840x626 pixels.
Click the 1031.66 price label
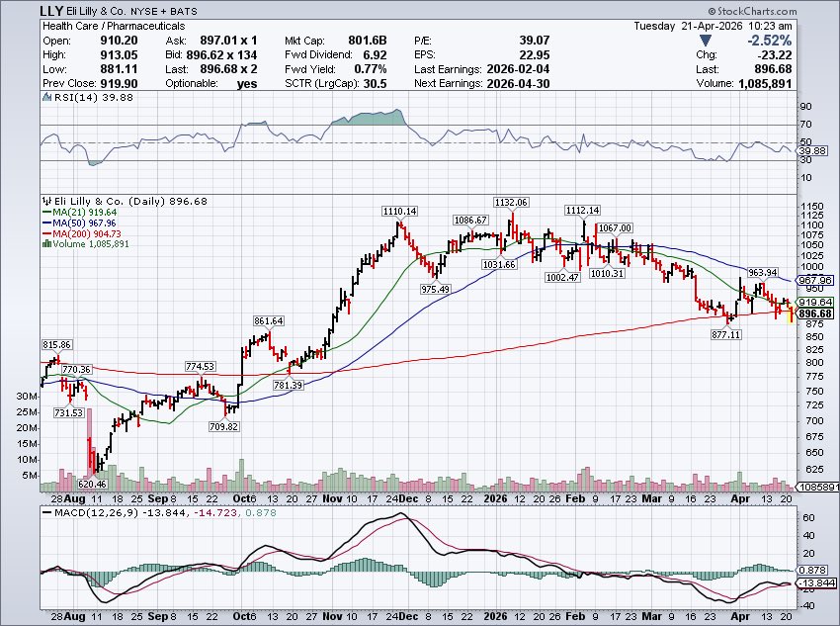(x=499, y=264)
